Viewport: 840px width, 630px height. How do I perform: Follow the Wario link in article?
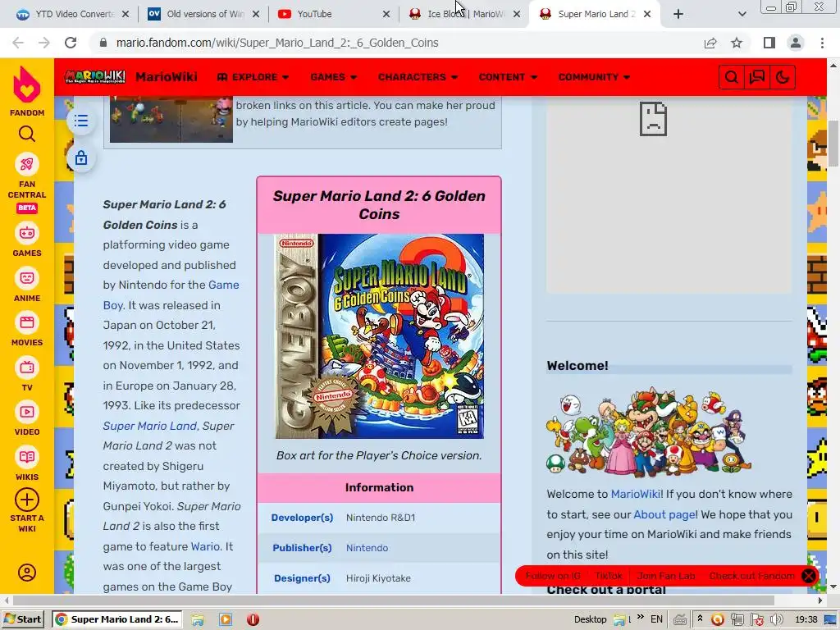(205, 546)
